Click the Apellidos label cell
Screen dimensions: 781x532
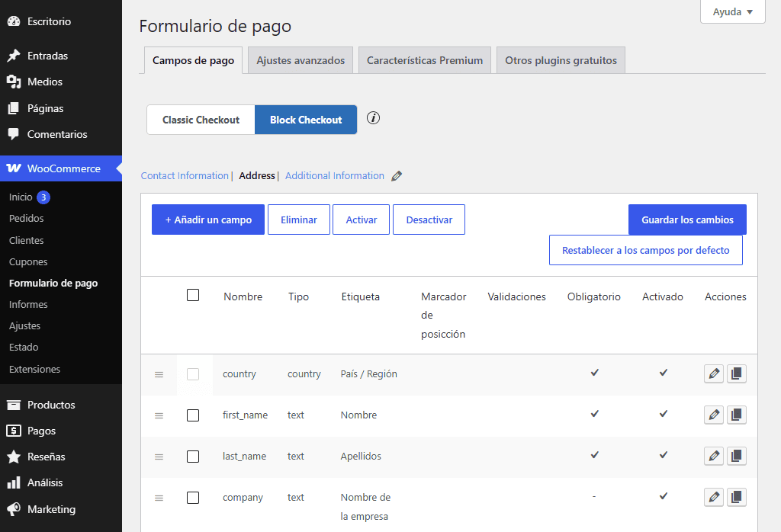[x=361, y=457]
